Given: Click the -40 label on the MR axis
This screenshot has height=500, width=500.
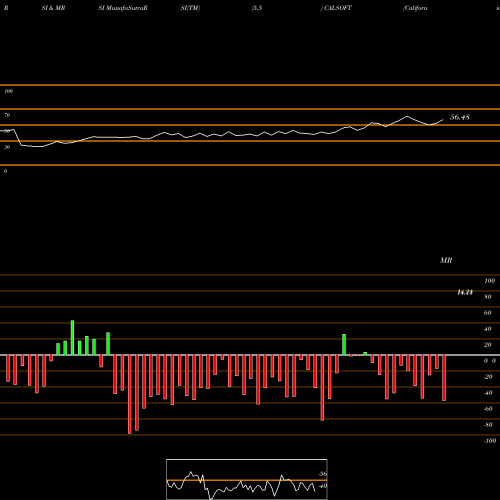Looking at the screenshot, I should (488, 393).
